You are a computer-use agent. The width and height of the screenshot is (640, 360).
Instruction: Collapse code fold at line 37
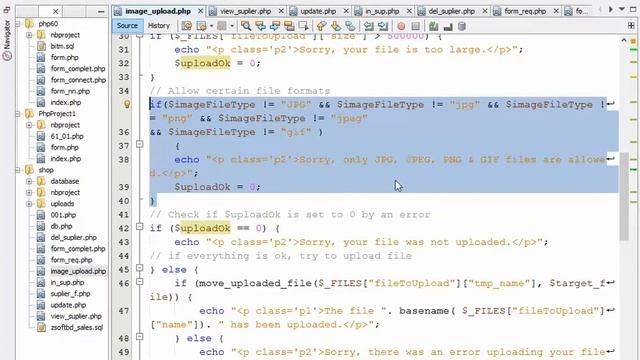pyautogui.click(x=140, y=144)
